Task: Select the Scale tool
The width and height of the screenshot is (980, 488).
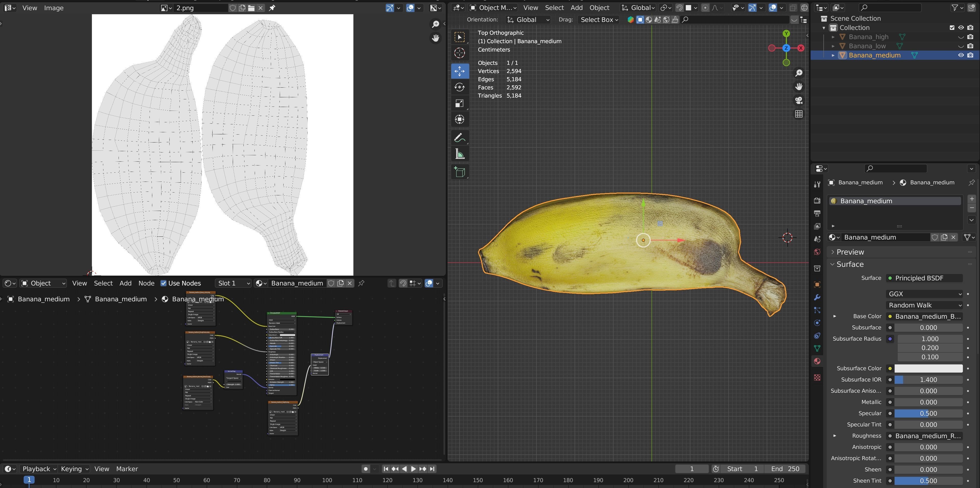Action: pos(460,103)
